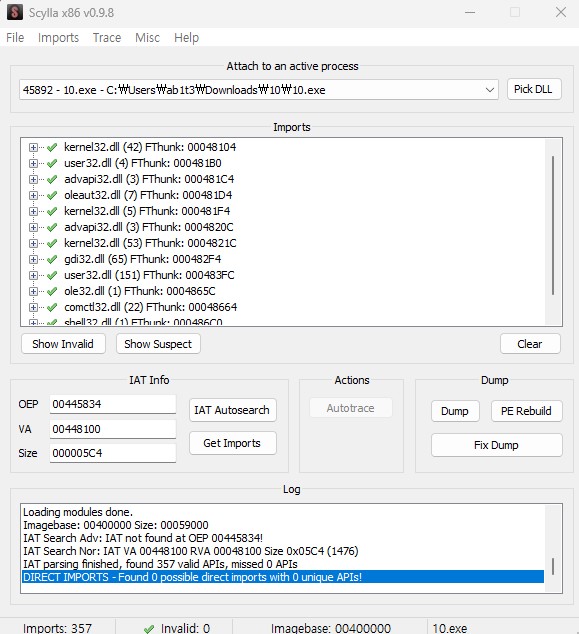Click the OEP input field
This screenshot has width=579, height=634.
click(x=113, y=404)
